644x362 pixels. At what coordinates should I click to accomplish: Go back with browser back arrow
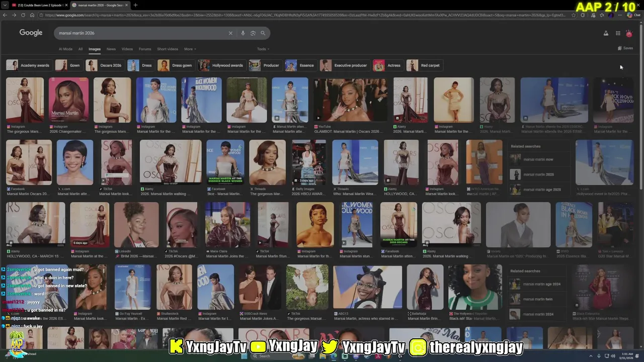pyautogui.click(x=5, y=15)
